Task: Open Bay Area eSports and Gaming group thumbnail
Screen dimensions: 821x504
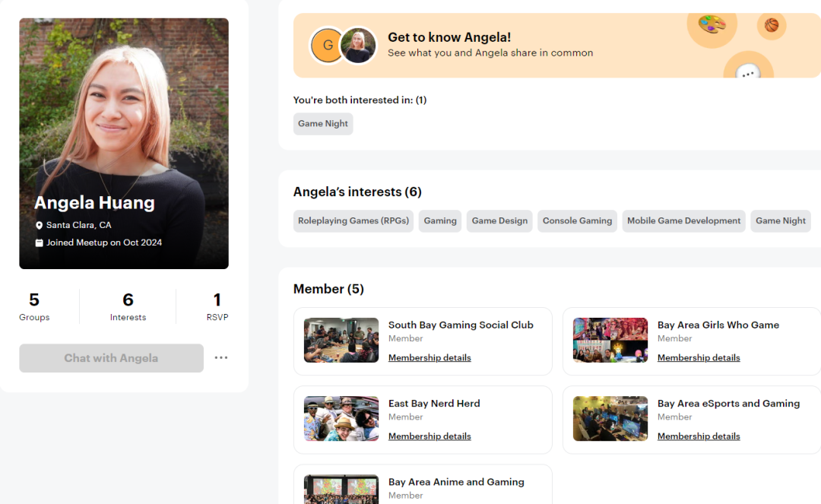Action: 610,419
